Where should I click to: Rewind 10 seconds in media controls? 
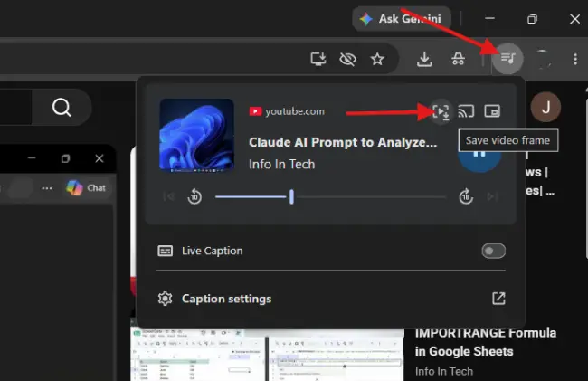(x=194, y=196)
